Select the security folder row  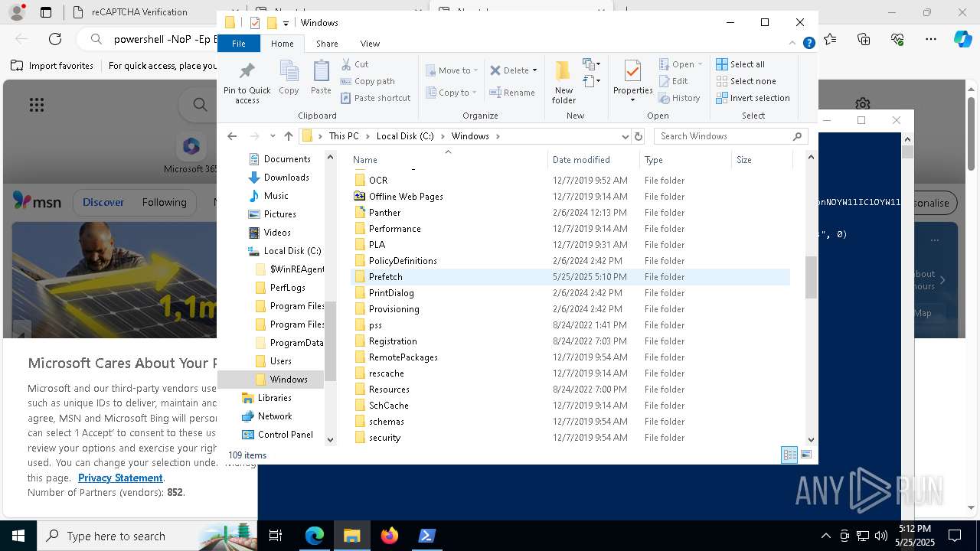(570, 438)
